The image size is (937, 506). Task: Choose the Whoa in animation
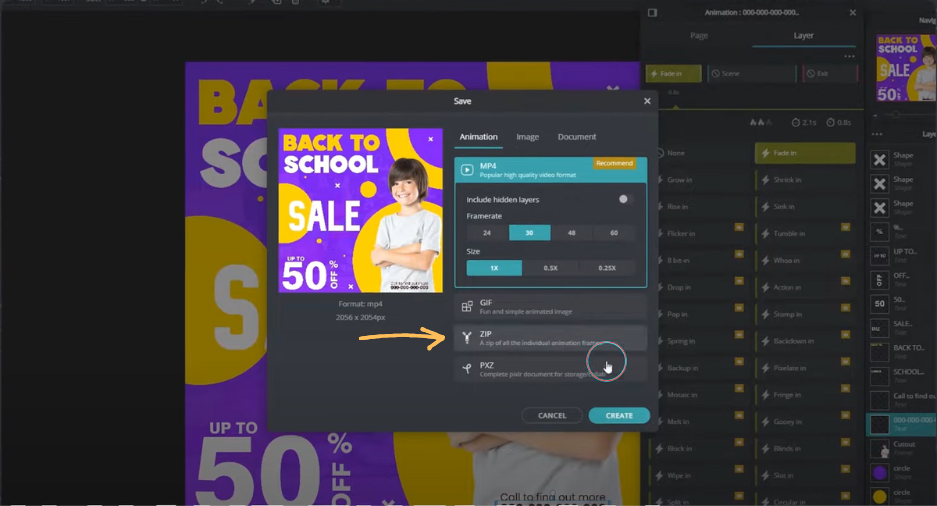click(805, 260)
